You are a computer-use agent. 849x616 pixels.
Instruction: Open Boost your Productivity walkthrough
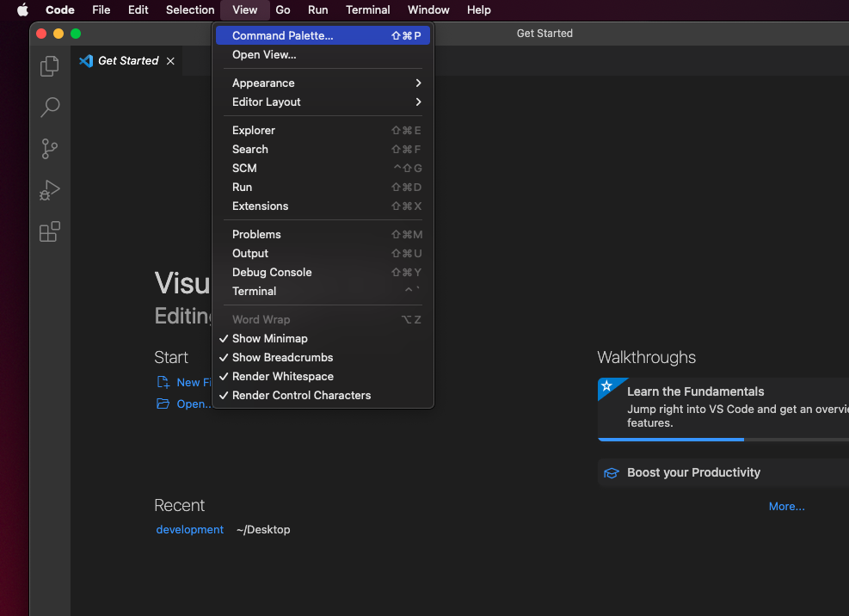coord(723,473)
